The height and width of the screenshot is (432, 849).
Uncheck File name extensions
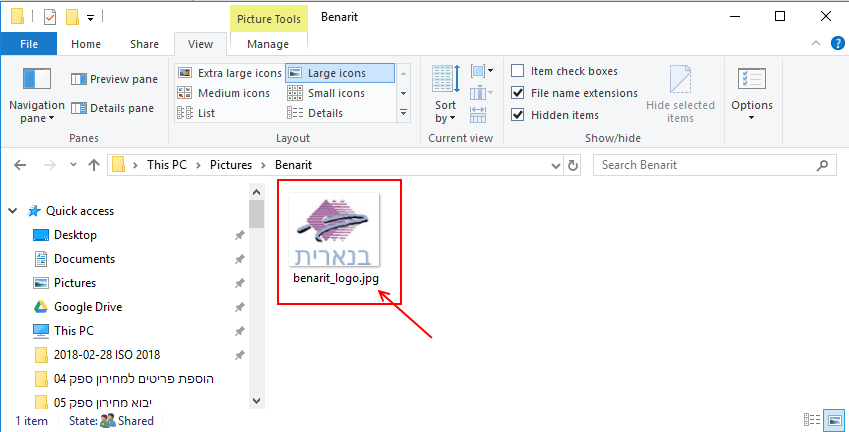[x=518, y=93]
